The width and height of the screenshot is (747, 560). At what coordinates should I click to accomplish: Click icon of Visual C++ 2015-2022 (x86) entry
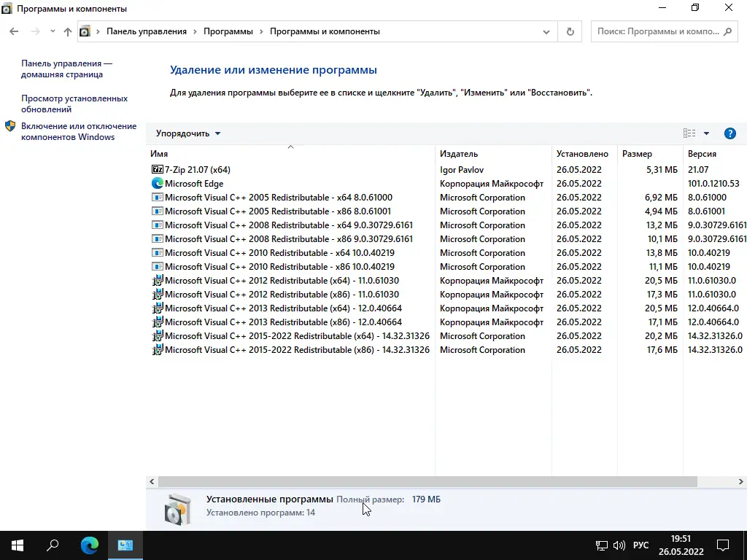click(x=158, y=349)
